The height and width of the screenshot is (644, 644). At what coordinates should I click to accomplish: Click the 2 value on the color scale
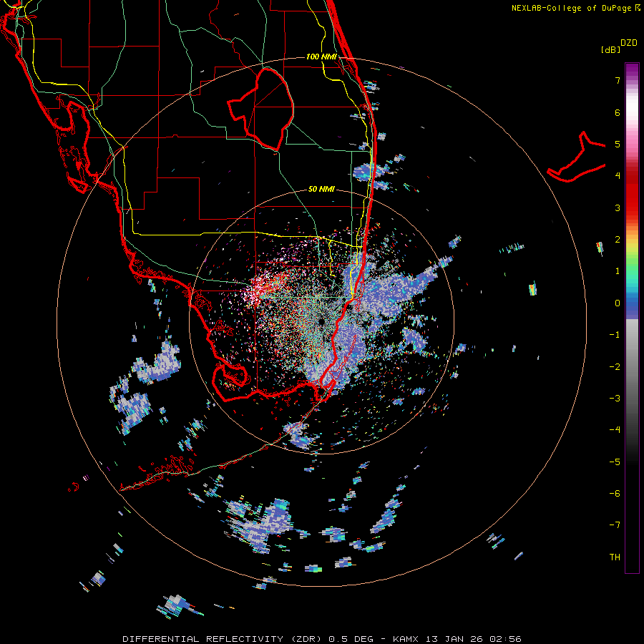(618, 240)
